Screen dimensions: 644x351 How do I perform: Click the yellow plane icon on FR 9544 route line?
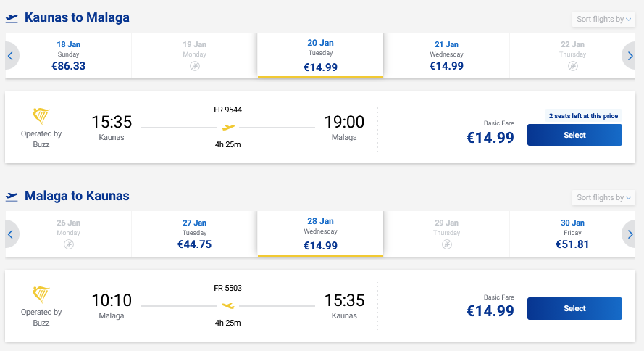228,128
